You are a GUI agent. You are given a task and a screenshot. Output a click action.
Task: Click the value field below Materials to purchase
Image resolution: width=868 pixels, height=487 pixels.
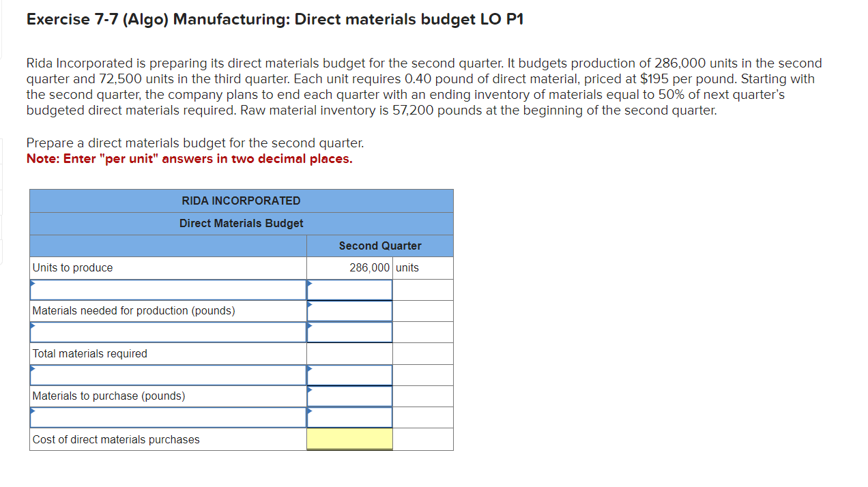coord(349,417)
